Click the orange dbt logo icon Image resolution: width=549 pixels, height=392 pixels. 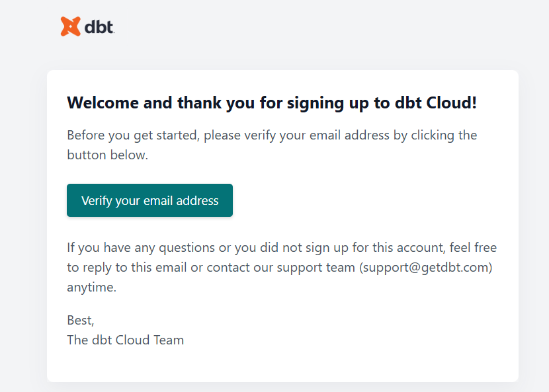point(70,26)
